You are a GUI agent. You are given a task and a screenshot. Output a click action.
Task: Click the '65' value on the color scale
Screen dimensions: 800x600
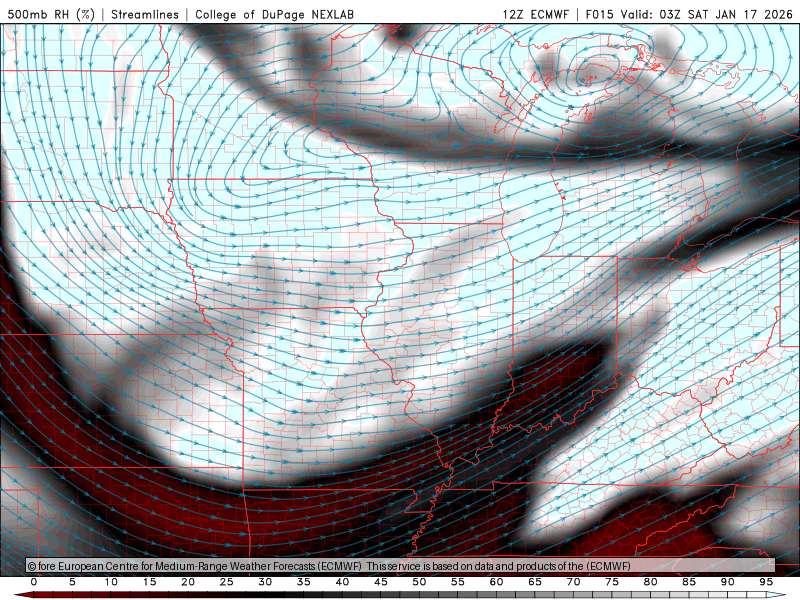pos(535,582)
